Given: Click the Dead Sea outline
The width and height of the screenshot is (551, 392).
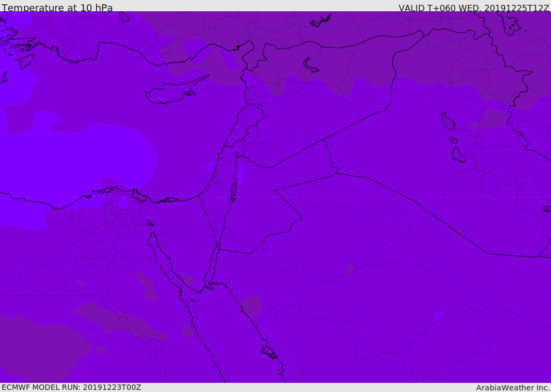Looking at the screenshot, I should coord(234,191).
